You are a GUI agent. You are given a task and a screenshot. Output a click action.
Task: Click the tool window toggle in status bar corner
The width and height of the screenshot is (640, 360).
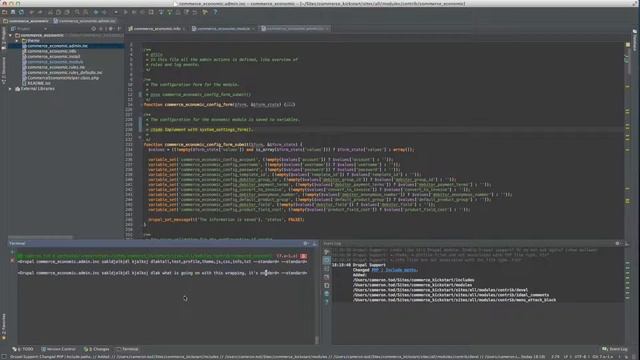[x=3, y=357]
